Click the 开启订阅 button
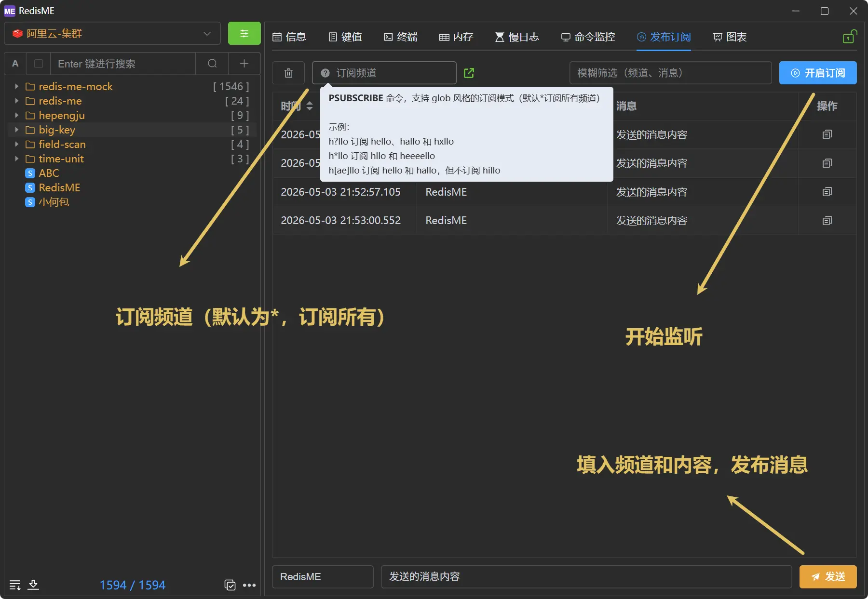 pos(818,73)
